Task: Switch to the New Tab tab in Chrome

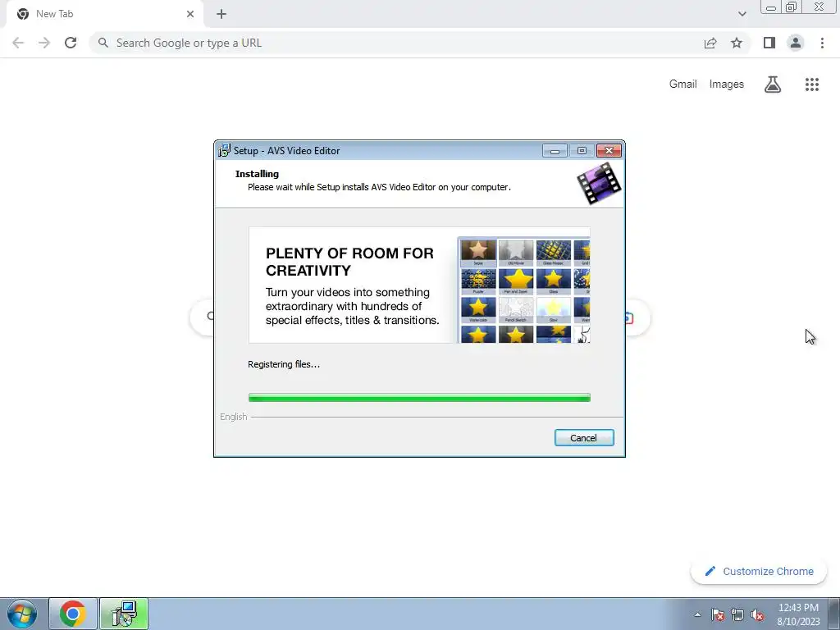Action: (x=104, y=14)
